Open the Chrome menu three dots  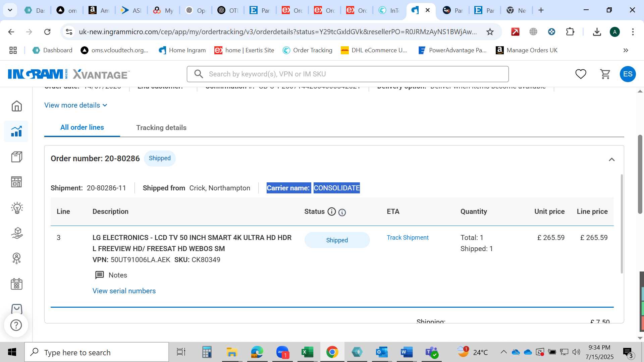(633, 32)
